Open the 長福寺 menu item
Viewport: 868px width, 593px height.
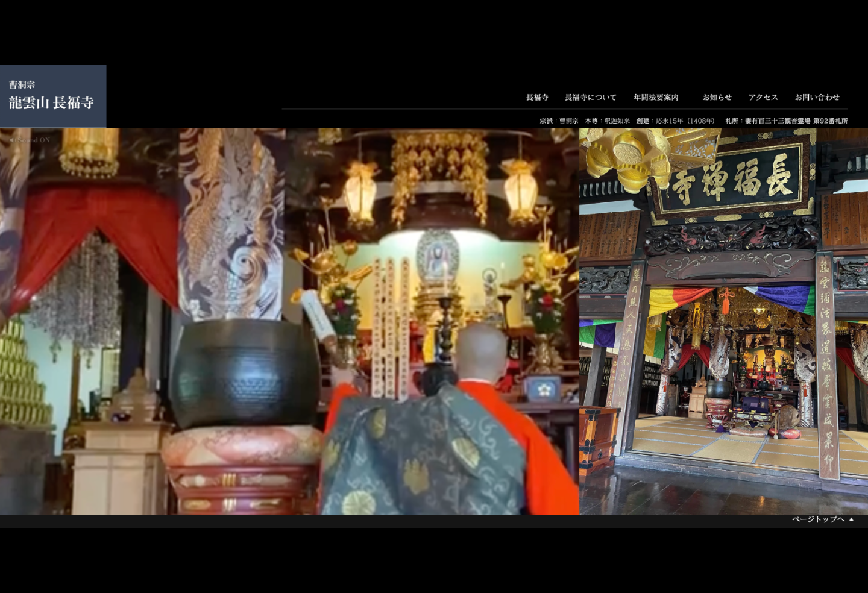[x=537, y=98]
